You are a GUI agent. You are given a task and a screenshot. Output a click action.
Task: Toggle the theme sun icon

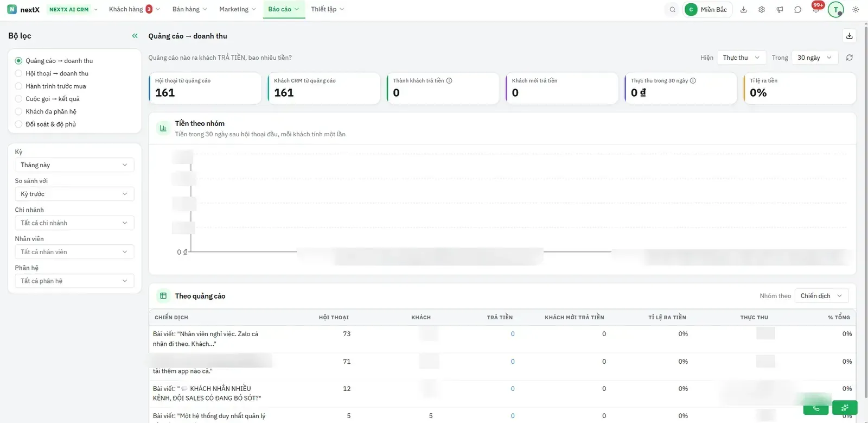pos(856,9)
